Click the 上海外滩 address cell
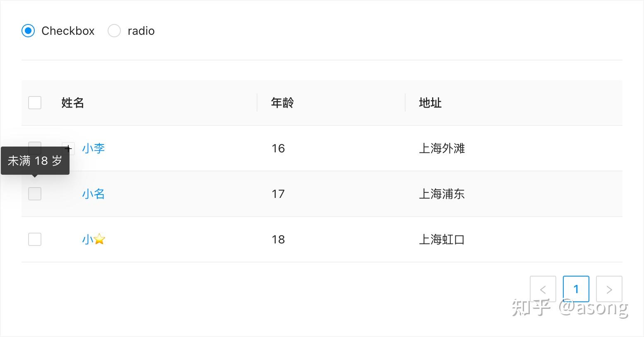The width and height of the screenshot is (644, 337). (x=442, y=148)
